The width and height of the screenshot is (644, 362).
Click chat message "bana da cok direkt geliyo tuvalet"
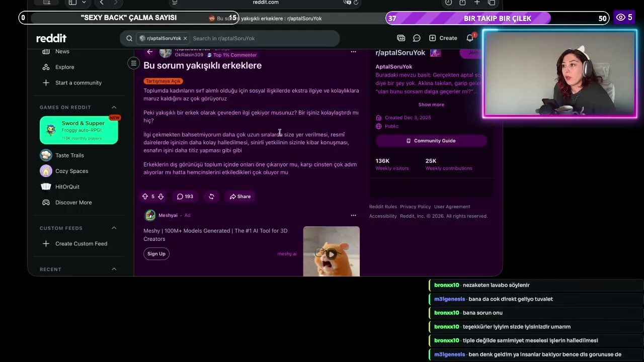tap(511, 299)
